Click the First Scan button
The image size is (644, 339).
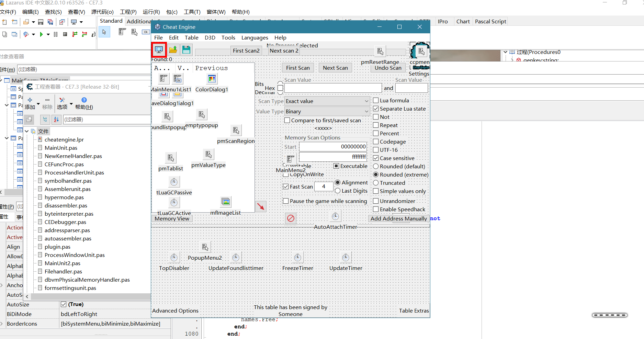(298, 68)
